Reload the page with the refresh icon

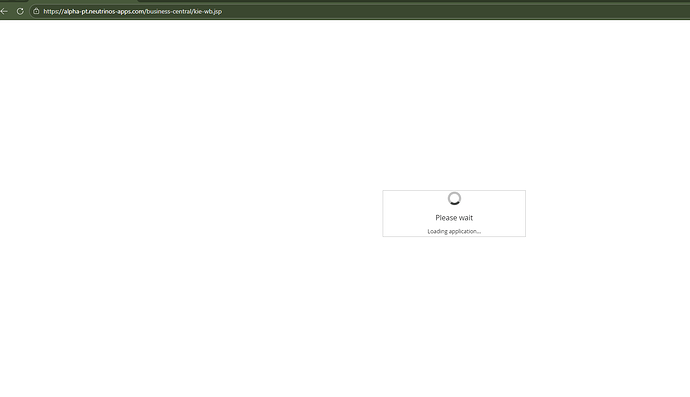(x=20, y=11)
